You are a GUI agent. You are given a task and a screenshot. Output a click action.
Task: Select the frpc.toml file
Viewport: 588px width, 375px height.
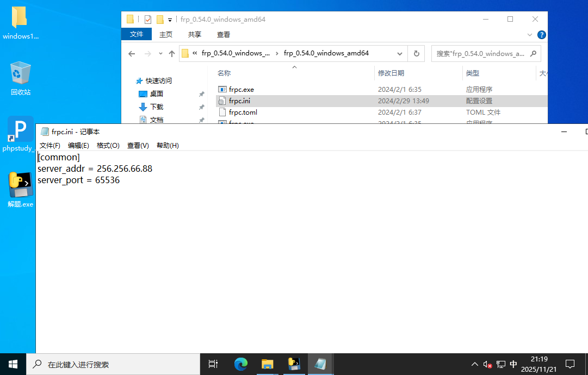(x=243, y=112)
